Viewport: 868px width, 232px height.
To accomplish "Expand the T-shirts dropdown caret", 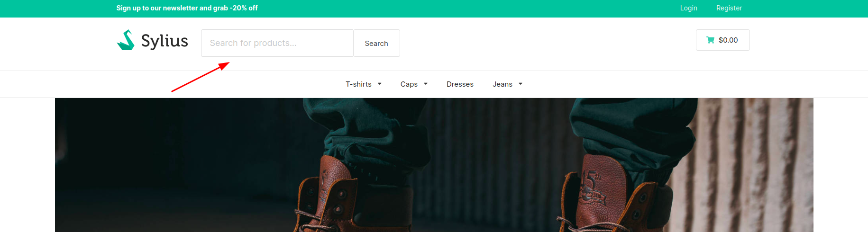I will tap(380, 84).
